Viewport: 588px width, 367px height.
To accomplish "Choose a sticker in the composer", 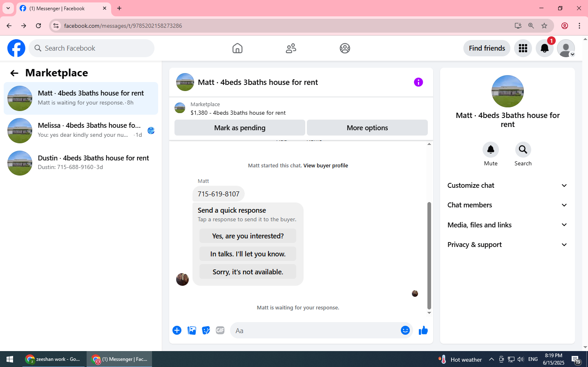I will (206, 330).
